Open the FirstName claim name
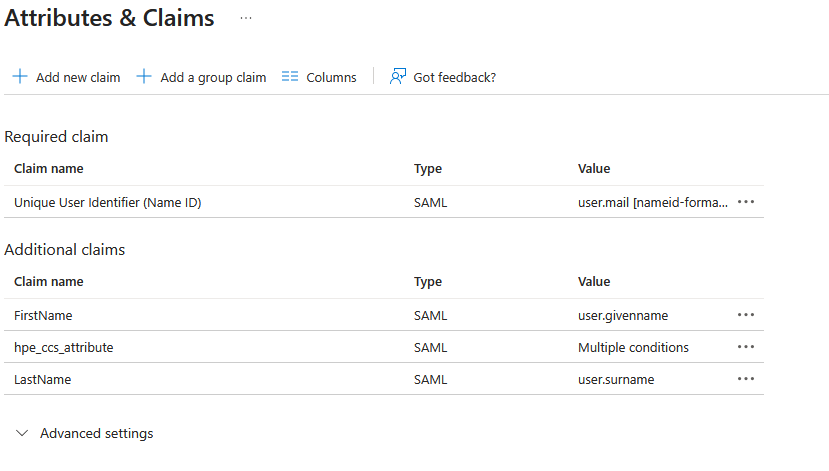This screenshot has width=829, height=471. click(x=43, y=315)
